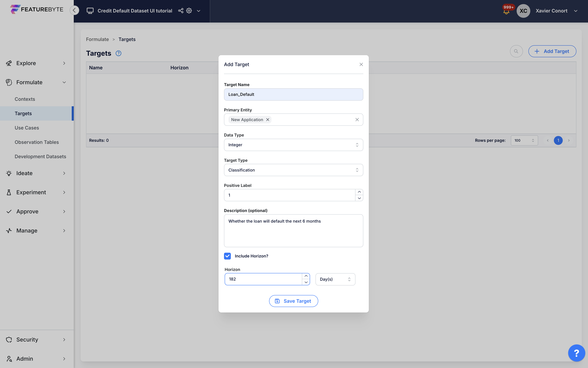
Task: Select the Security section icon in the sidebar
Action: [9, 339]
